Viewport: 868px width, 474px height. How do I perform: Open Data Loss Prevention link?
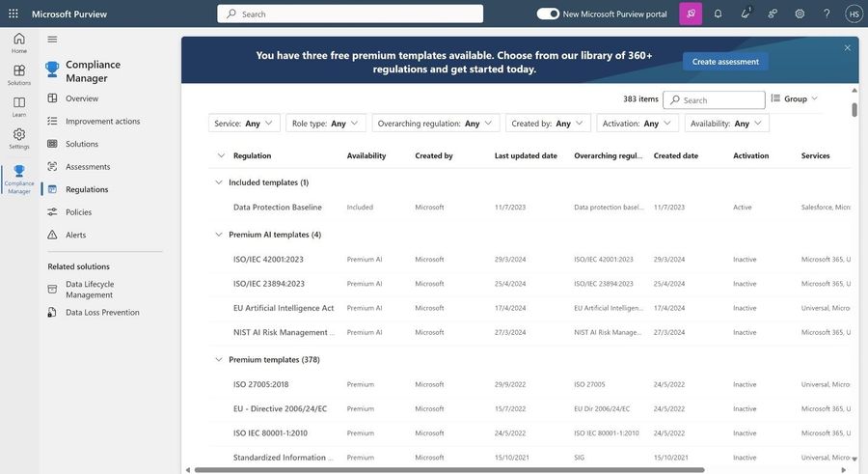[x=102, y=312]
